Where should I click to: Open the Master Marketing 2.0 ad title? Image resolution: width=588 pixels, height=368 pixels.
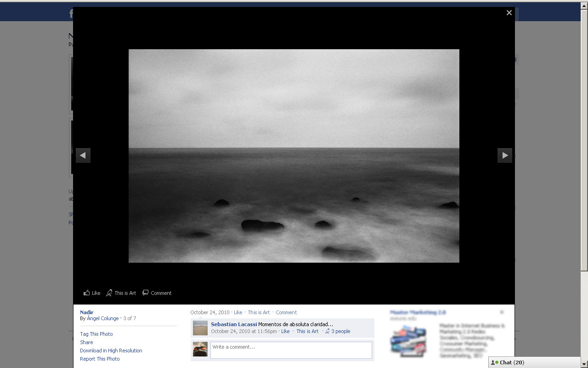click(418, 312)
